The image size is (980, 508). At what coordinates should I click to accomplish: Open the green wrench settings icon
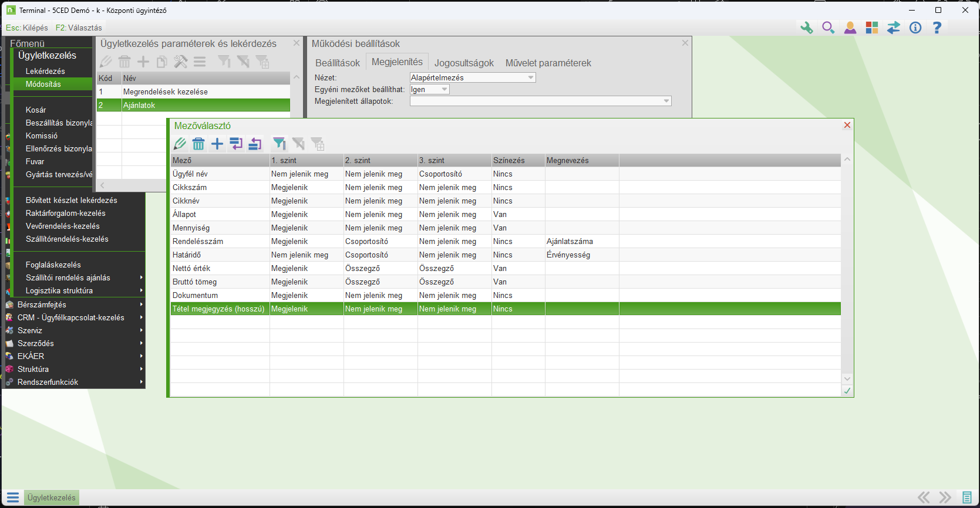point(806,28)
